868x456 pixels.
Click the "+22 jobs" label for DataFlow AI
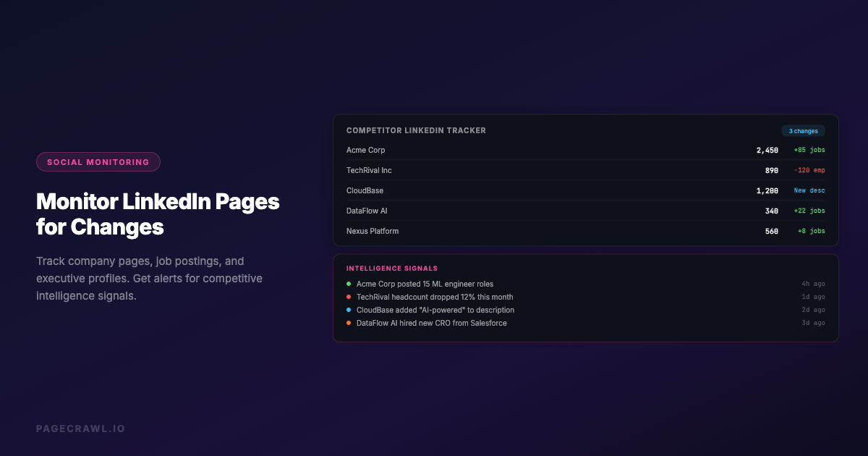coord(810,211)
